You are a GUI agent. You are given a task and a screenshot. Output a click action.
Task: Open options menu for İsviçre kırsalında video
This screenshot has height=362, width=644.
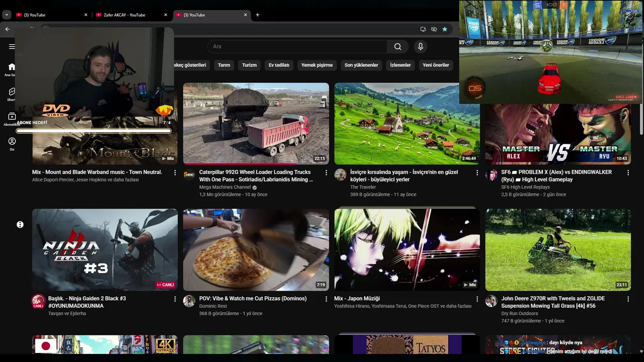point(477,172)
